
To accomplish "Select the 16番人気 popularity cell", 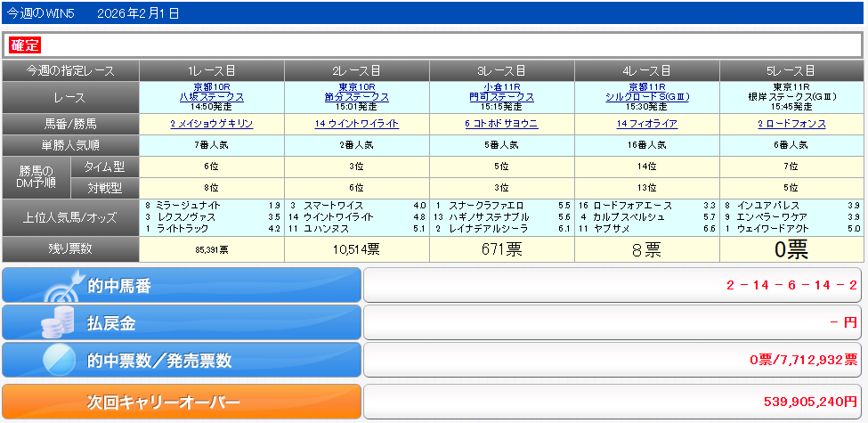I will [647, 146].
